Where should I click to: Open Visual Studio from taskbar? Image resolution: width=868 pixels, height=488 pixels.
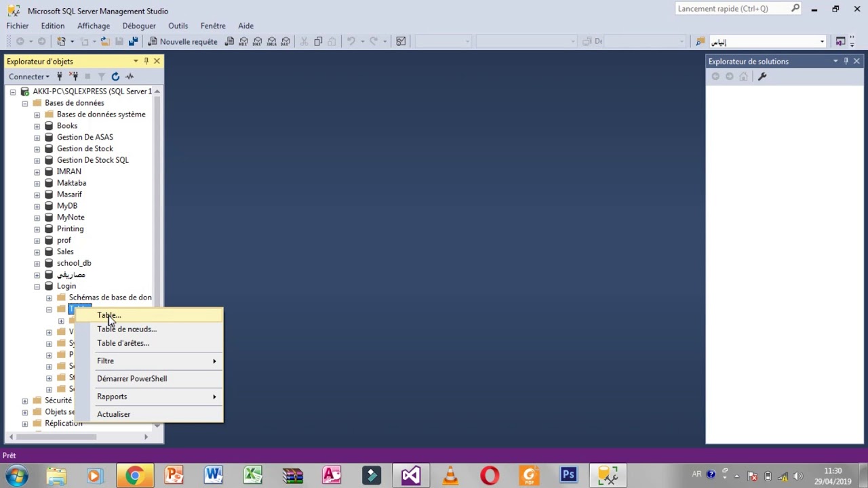pyautogui.click(x=411, y=475)
